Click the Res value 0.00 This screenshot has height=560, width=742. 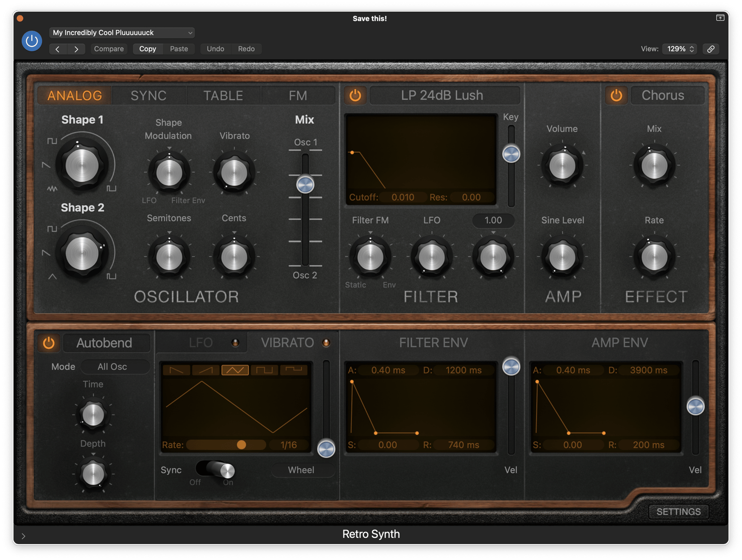tap(471, 197)
